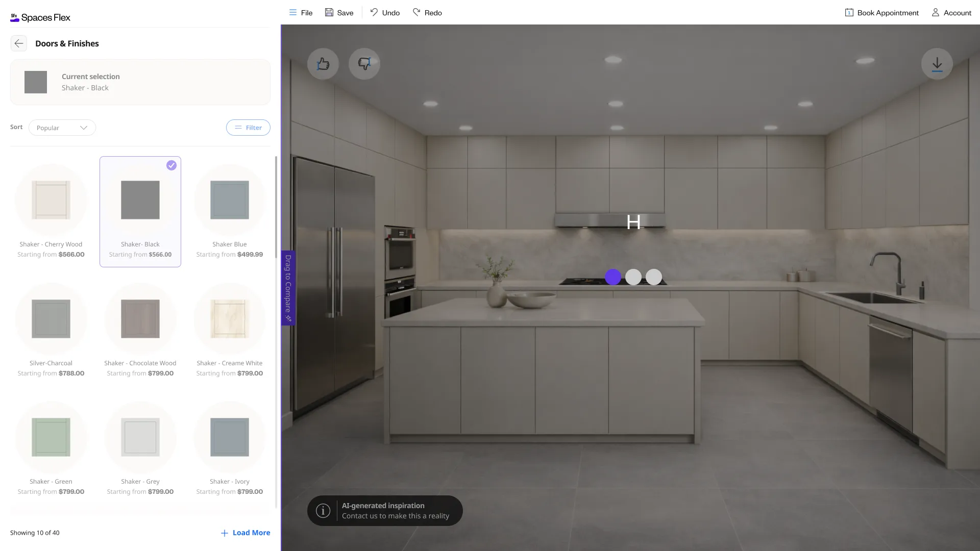The image size is (980, 551).
Task: Go back using the arrow button
Action: 19,43
